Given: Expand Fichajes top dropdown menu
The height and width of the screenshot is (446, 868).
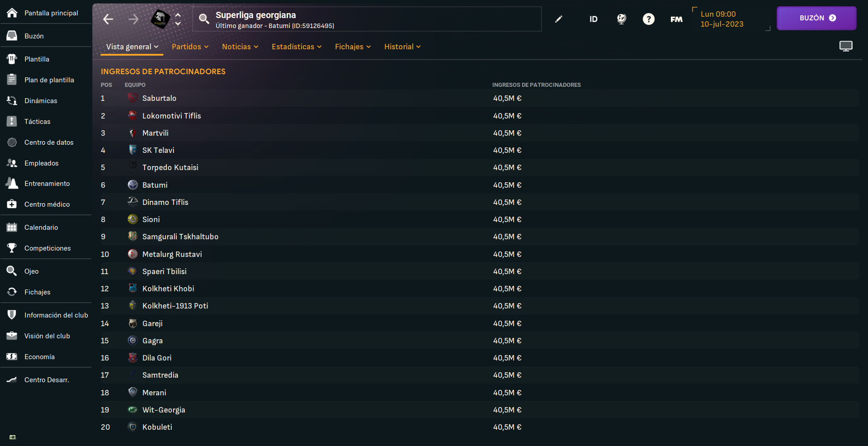Looking at the screenshot, I should tap(353, 47).
